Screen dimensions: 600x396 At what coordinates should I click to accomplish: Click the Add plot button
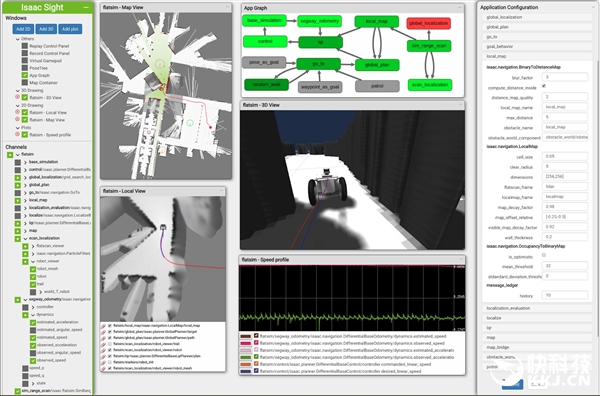pyautogui.click(x=70, y=29)
